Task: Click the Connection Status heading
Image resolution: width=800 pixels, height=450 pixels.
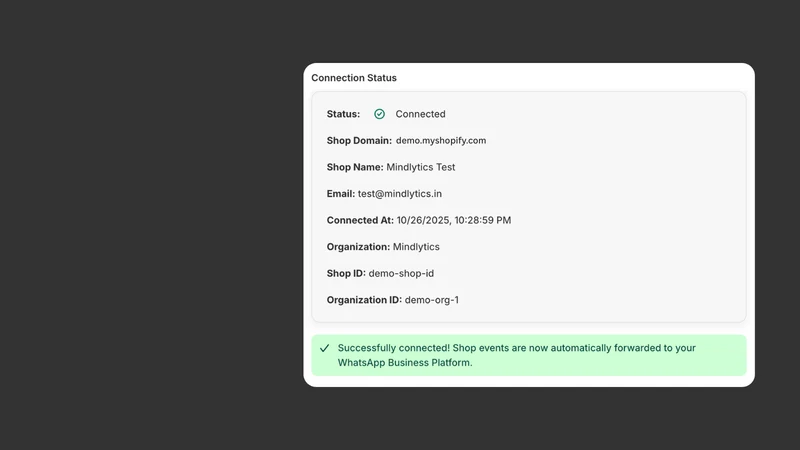Action: pos(354,78)
